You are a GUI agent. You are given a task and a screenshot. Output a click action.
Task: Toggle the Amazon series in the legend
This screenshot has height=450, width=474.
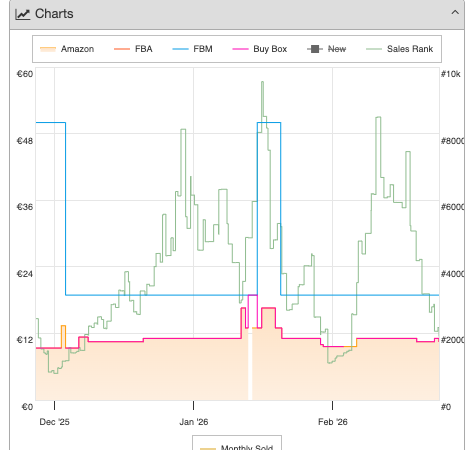point(67,49)
